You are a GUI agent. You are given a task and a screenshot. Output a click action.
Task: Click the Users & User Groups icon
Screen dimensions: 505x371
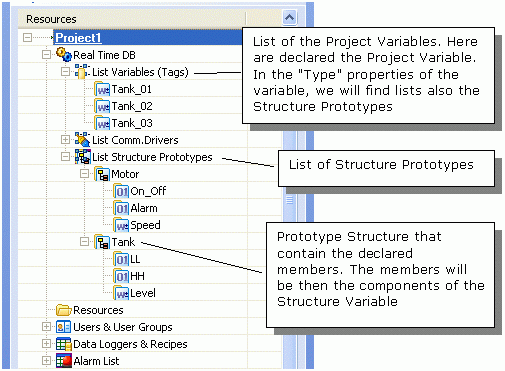63,327
